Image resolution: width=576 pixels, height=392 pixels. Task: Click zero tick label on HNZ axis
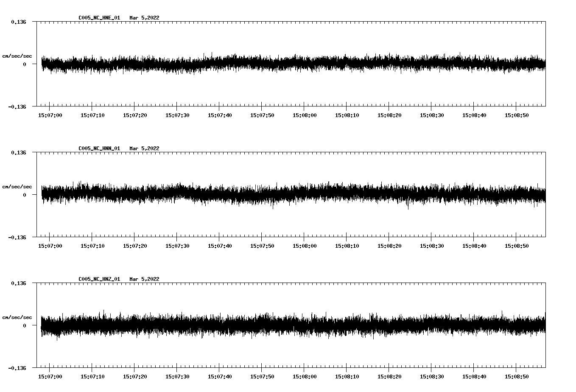pyautogui.click(x=25, y=325)
